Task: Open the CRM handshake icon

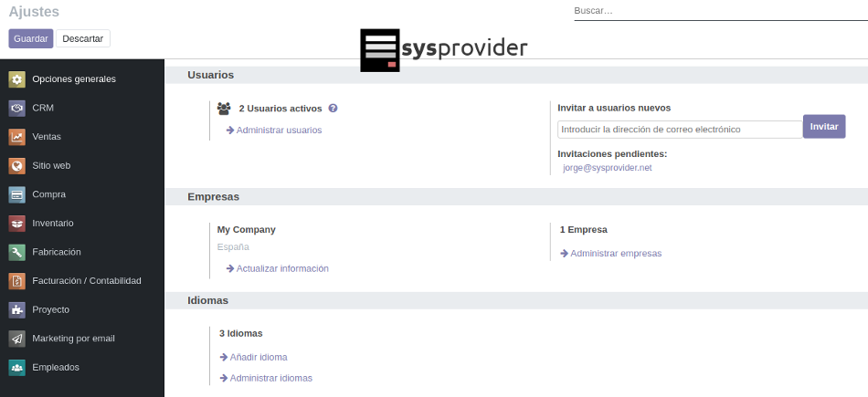Action: tap(16, 109)
